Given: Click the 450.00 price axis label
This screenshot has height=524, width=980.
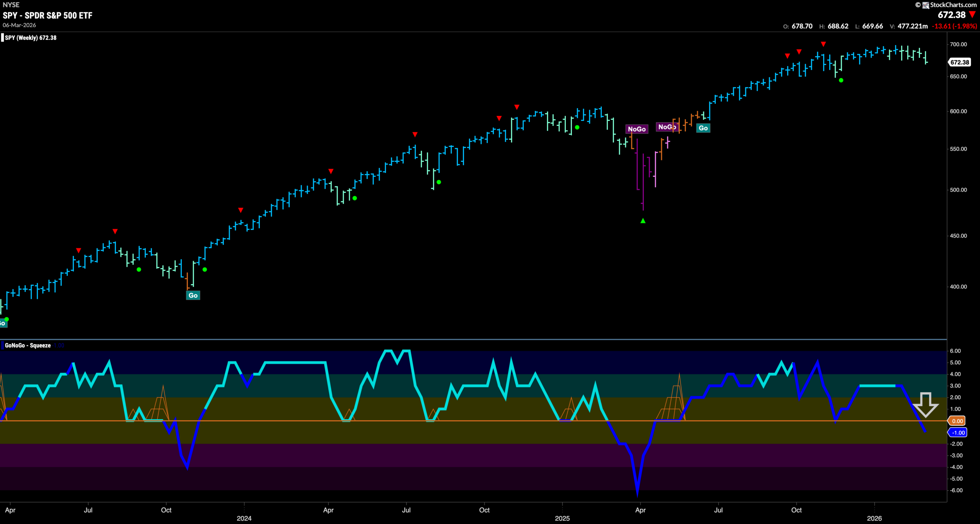Looking at the screenshot, I should pyautogui.click(x=958, y=236).
